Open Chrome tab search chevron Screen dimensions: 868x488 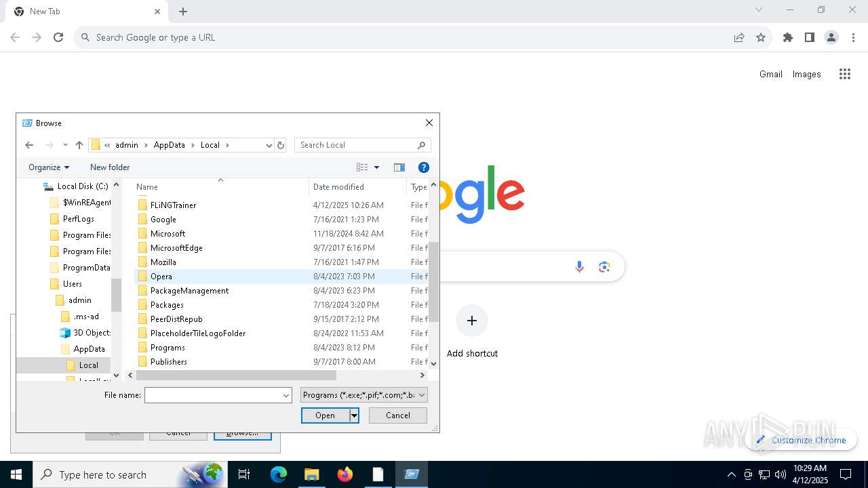(759, 9)
